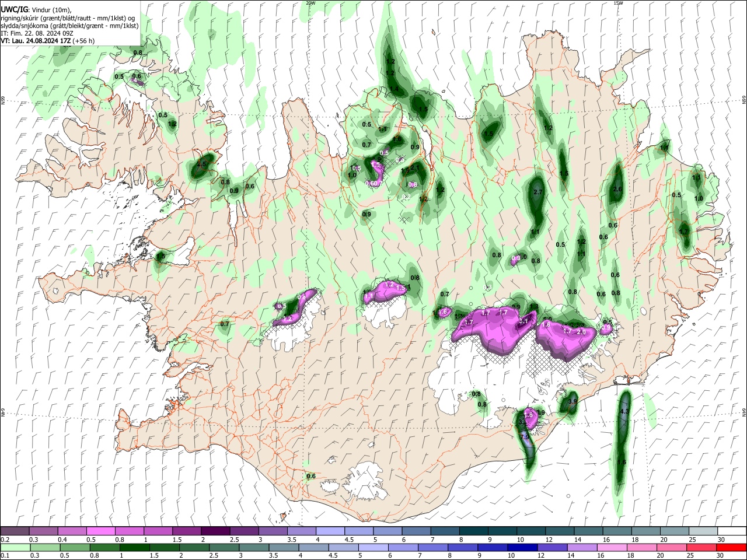The height and width of the screenshot is (560, 747).
Task: Pick darkest green 1–1.5 swatch, lower scale
Action: pyautogui.click(x=134, y=547)
